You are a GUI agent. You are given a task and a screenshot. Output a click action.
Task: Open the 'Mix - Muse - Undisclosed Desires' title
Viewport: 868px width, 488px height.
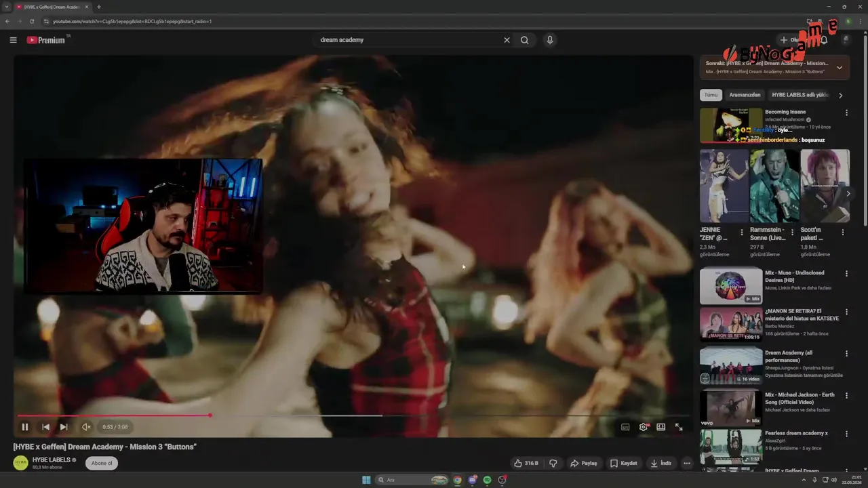pos(795,276)
